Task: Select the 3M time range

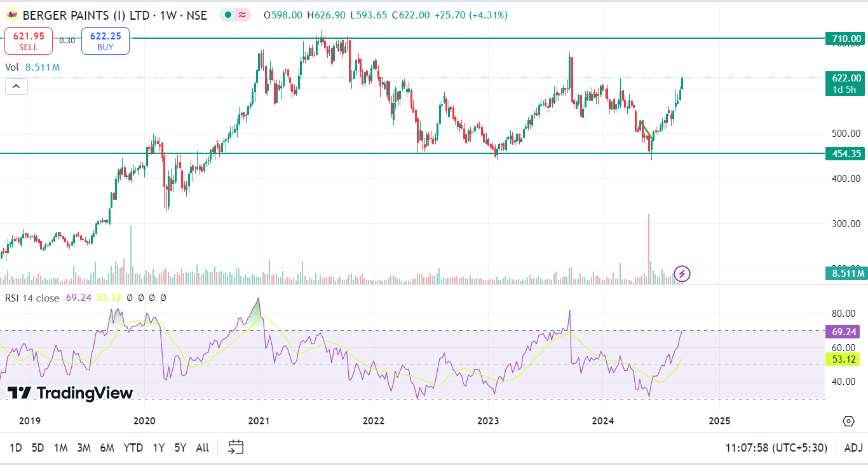Action: pos(83,448)
